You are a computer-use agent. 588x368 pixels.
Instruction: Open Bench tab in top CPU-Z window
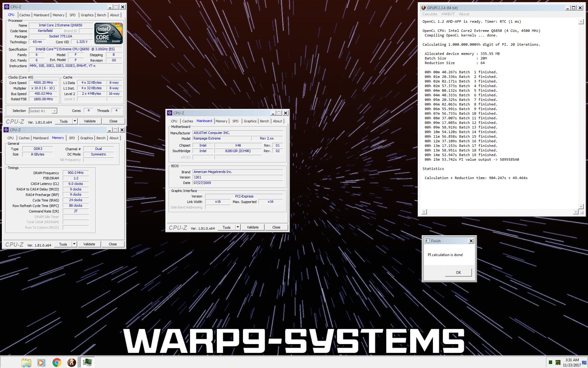tap(102, 15)
